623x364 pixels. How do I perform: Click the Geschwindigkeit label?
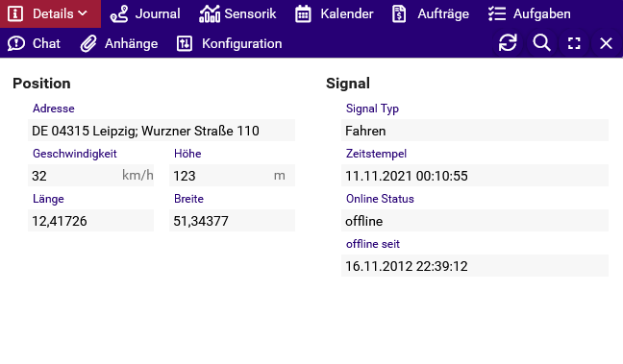pyautogui.click(x=75, y=154)
